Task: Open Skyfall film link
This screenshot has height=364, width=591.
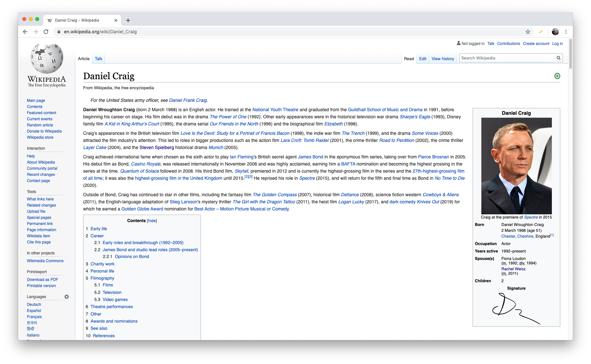Action: click(241, 171)
